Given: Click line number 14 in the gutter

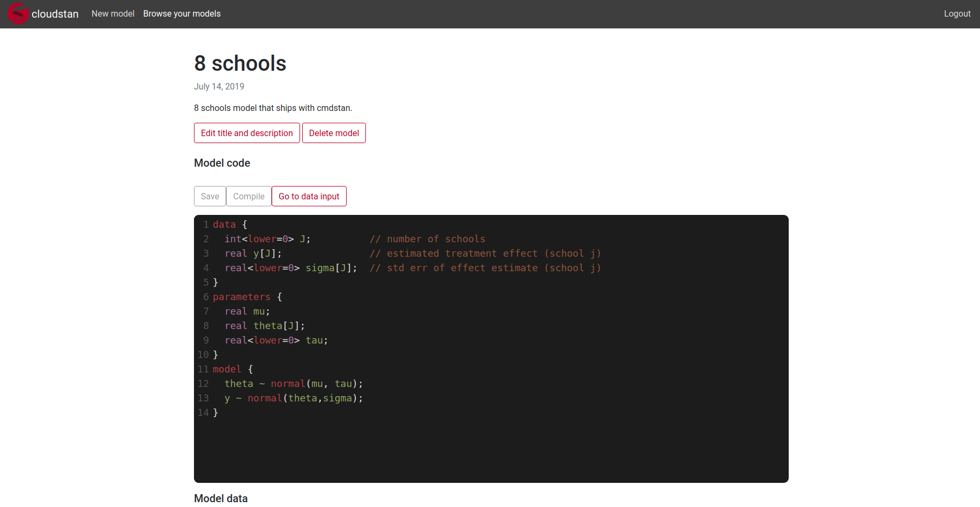Looking at the screenshot, I should pos(203,413).
